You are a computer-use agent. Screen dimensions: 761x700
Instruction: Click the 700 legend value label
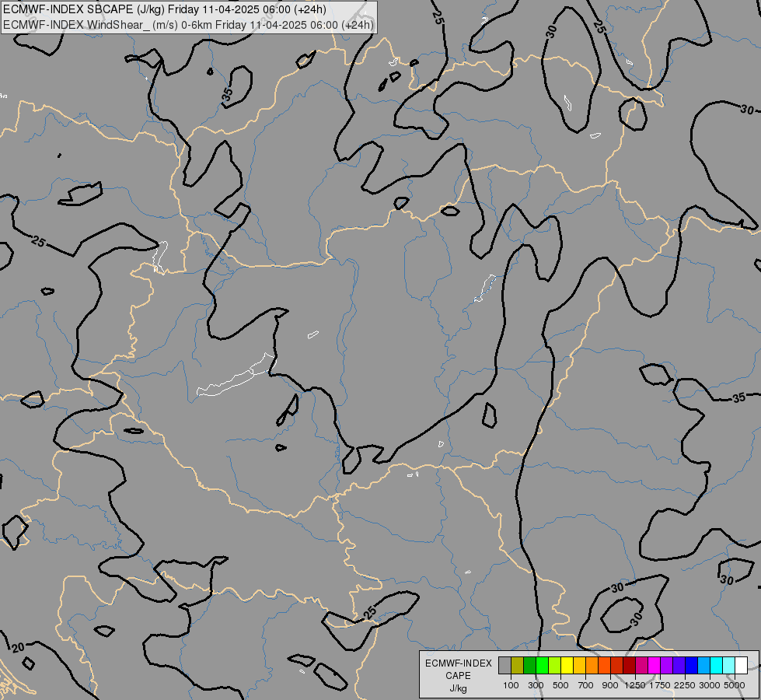(x=586, y=685)
